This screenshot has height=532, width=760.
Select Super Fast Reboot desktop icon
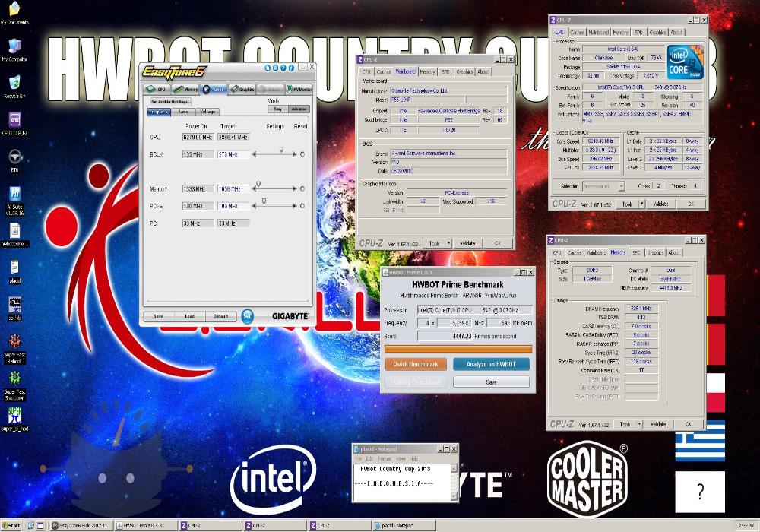(x=14, y=348)
